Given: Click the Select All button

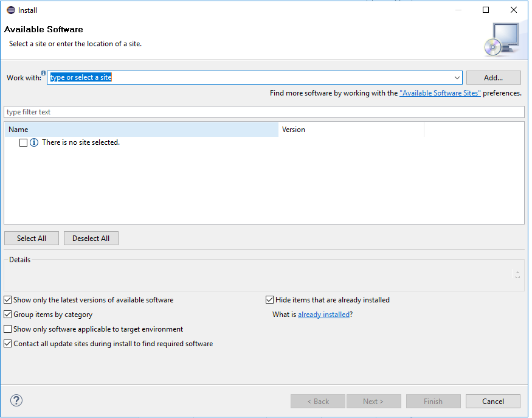Looking at the screenshot, I should point(32,239).
